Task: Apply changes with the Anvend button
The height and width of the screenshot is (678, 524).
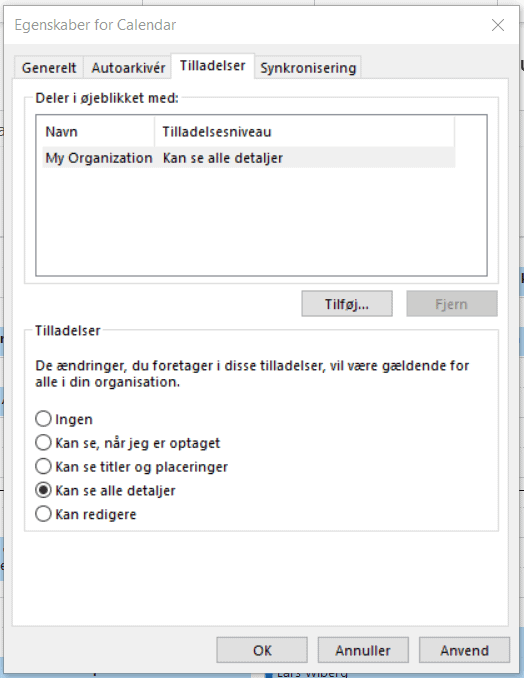Action: [x=464, y=650]
